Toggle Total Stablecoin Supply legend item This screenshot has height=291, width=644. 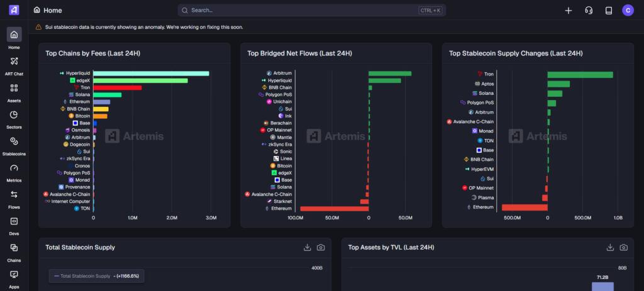[96, 276]
